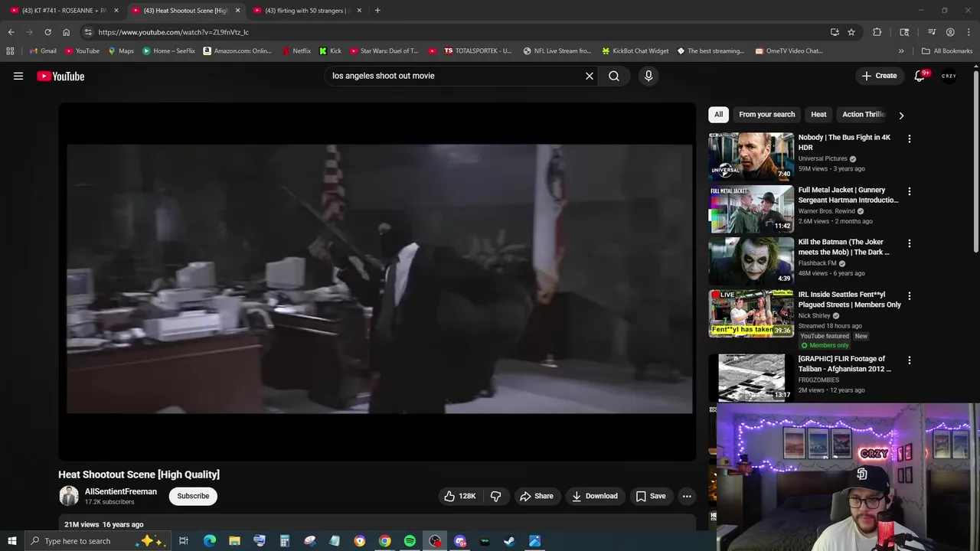Open All Bookmarks folder
The image size is (980, 551).
pyautogui.click(x=947, y=51)
